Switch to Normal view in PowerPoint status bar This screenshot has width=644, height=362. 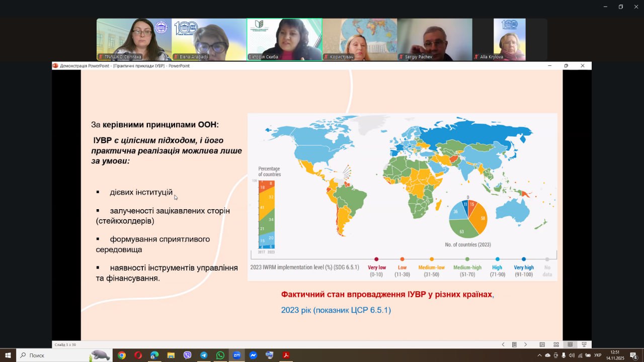click(x=542, y=344)
